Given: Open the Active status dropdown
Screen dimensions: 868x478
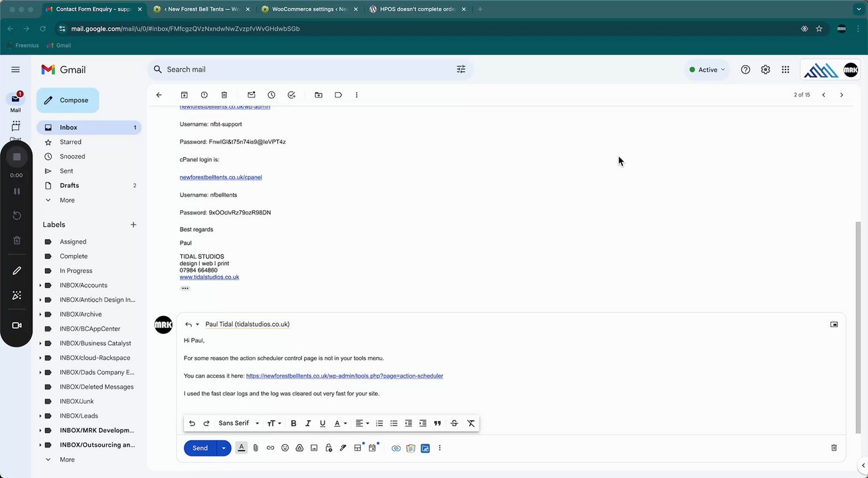Looking at the screenshot, I should click(x=707, y=70).
